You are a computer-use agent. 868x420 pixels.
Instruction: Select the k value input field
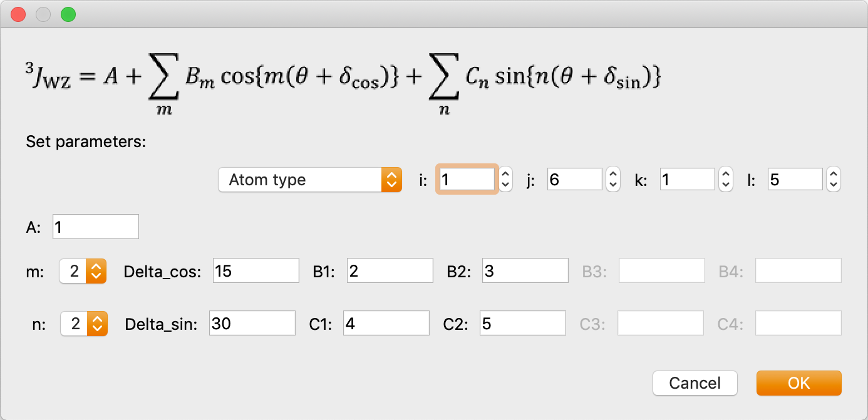pos(686,180)
